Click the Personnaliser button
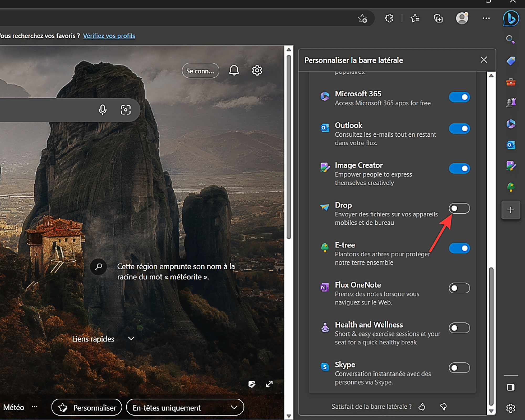Viewport: 525px width, 420px height. click(87, 407)
